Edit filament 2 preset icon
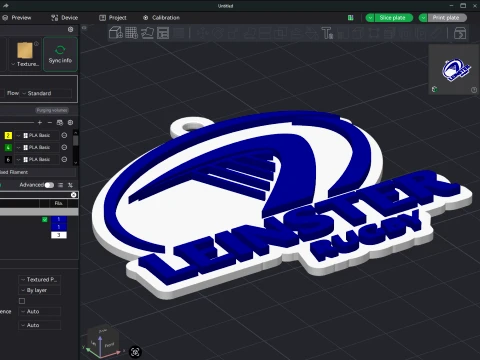 [x=64, y=135]
